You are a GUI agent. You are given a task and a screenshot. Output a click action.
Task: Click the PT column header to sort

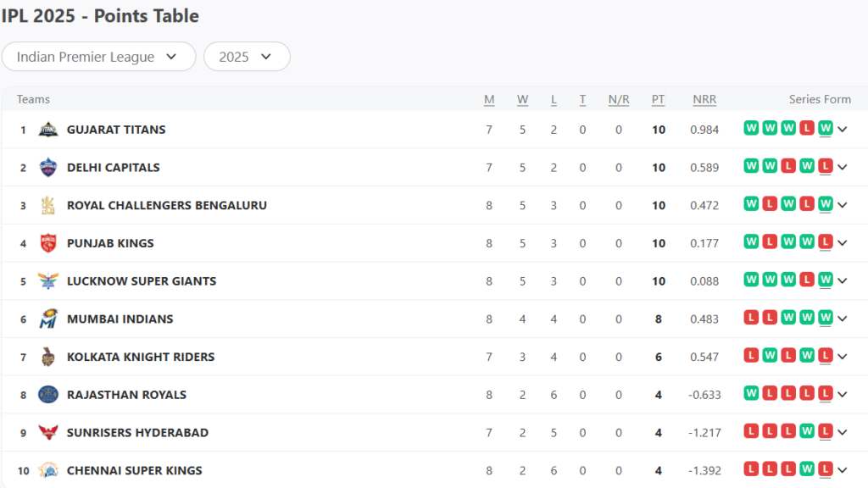coord(659,99)
